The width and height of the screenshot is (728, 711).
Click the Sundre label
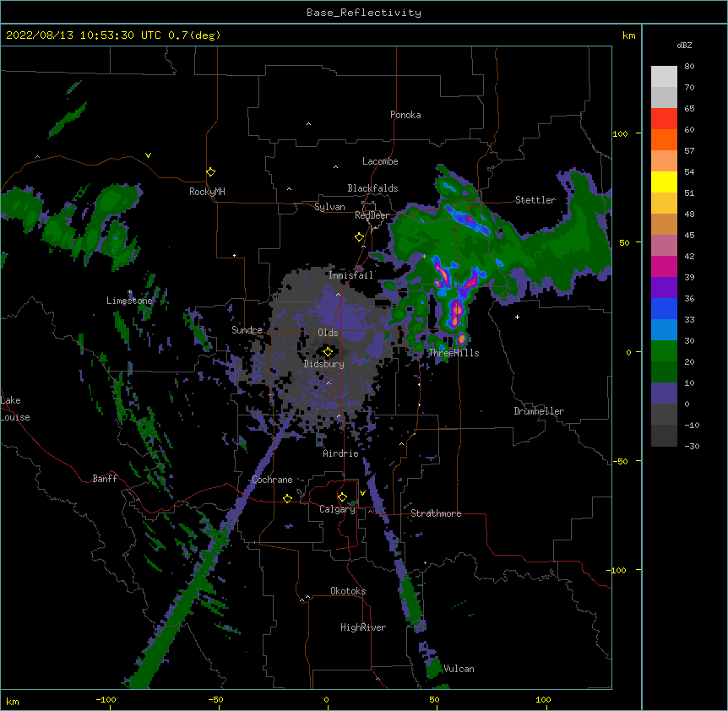point(247,330)
